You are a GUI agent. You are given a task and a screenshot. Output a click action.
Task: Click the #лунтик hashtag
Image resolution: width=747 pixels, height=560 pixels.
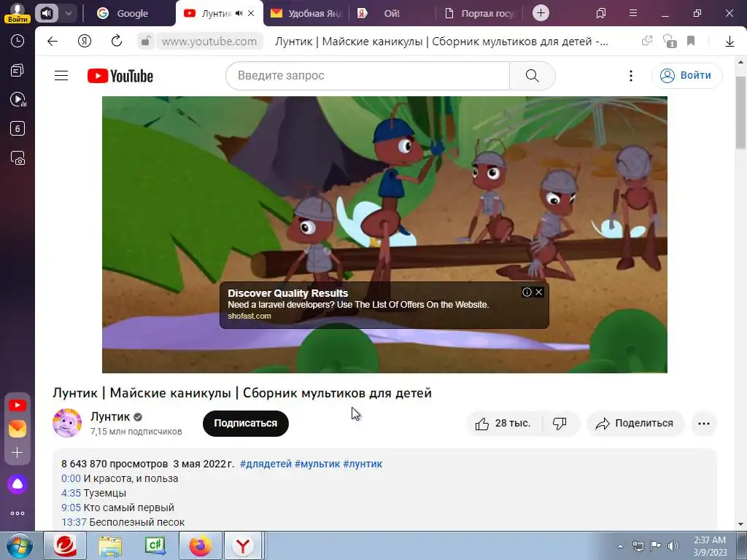[x=363, y=464]
